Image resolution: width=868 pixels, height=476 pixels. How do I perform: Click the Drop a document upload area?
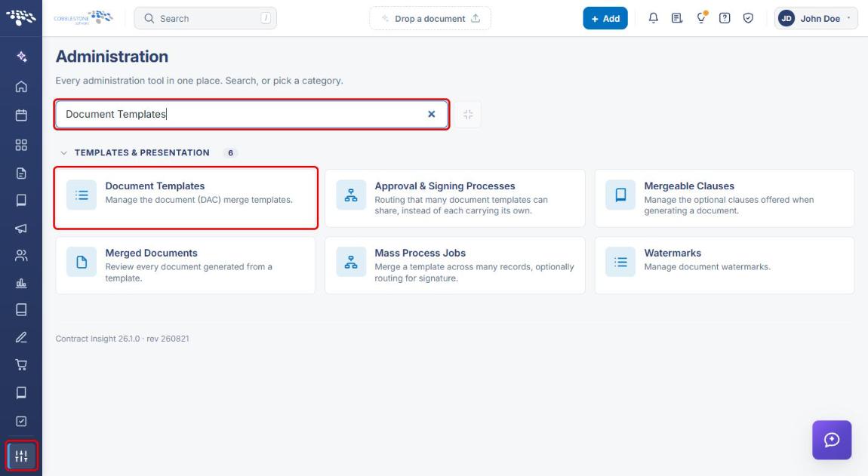coord(430,18)
